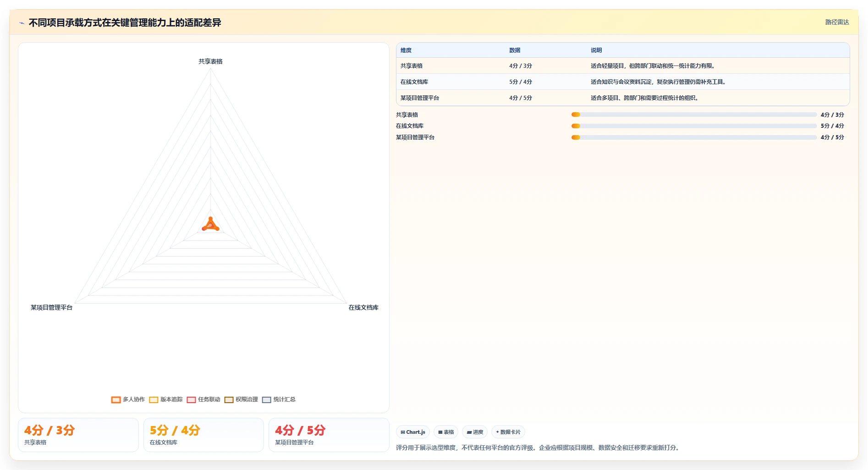
Task: Click the 在线文档库 progress bar
Action: click(x=694, y=126)
